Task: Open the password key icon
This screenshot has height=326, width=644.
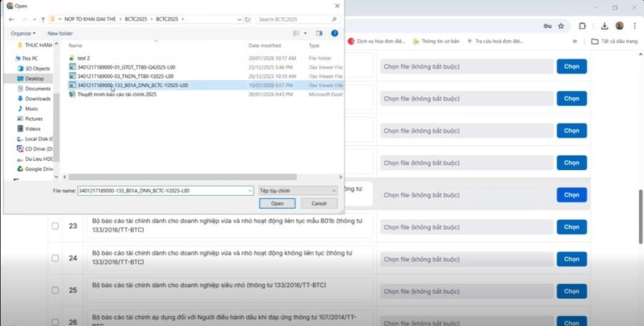Action: pyautogui.click(x=547, y=26)
